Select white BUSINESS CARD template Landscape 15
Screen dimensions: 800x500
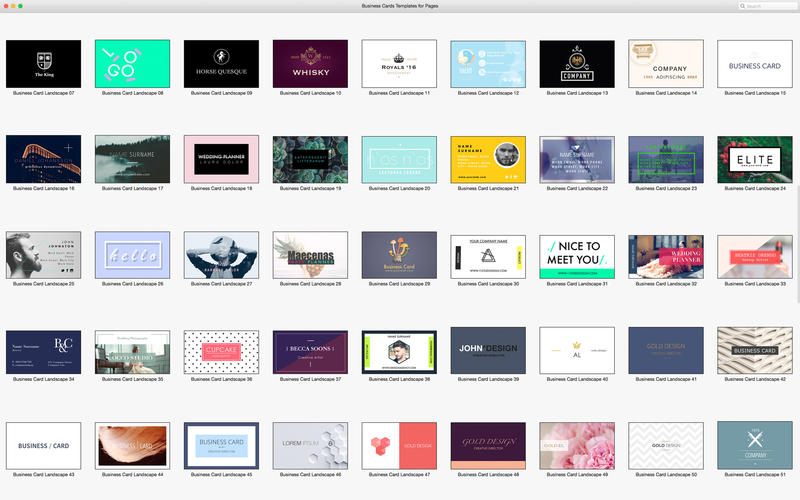(755, 64)
